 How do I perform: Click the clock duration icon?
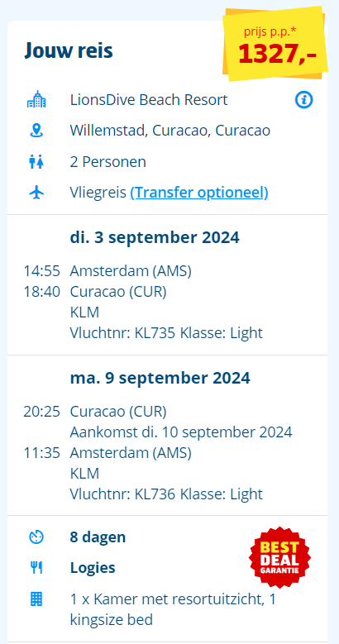(36, 537)
